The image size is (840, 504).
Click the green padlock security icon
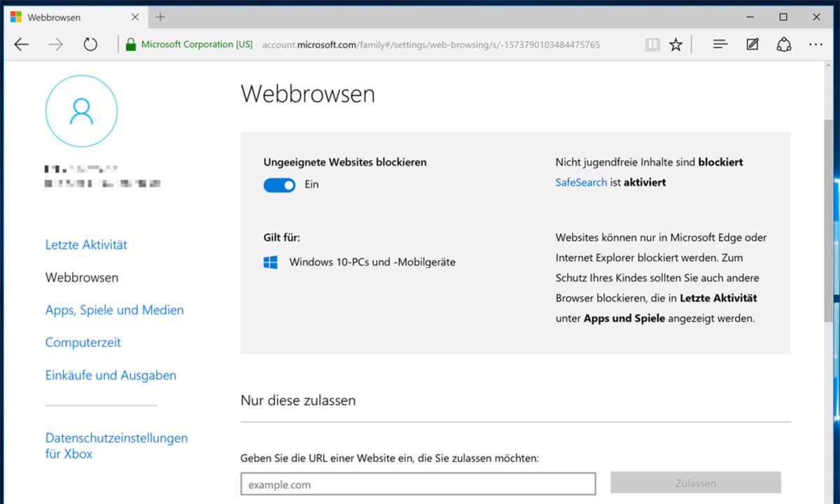pos(130,45)
